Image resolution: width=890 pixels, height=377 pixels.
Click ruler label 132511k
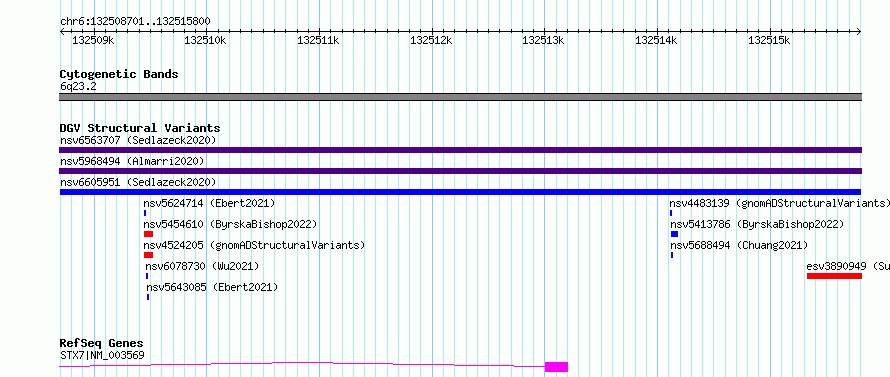318,40
